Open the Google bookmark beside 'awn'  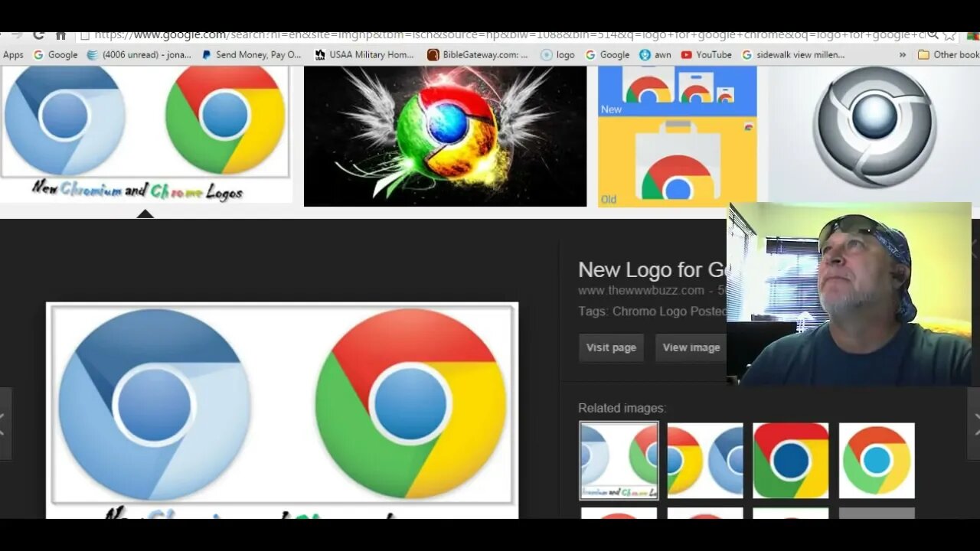tap(608, 55)
